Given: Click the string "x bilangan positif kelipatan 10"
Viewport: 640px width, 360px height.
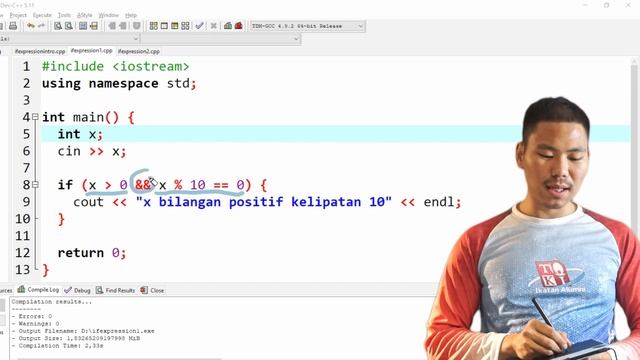Looking at the screenshot, I should point(264,202).
